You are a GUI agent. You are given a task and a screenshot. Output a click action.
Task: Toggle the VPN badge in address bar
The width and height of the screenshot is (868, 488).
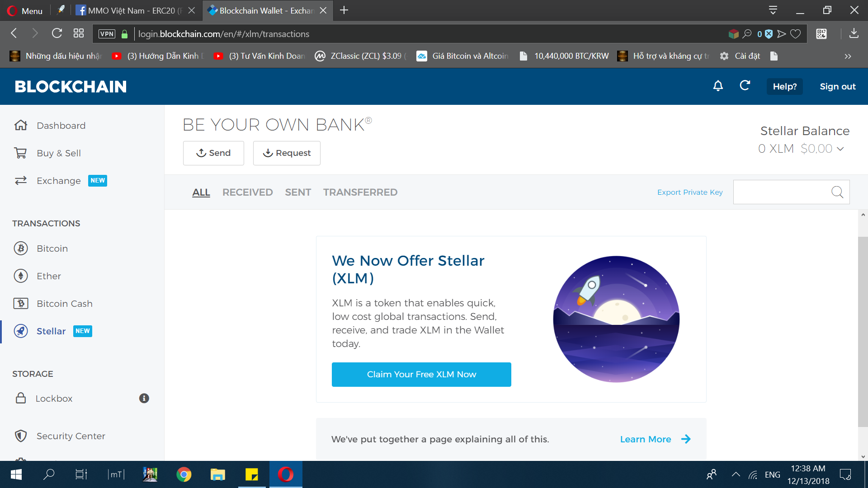coord(107,34)
